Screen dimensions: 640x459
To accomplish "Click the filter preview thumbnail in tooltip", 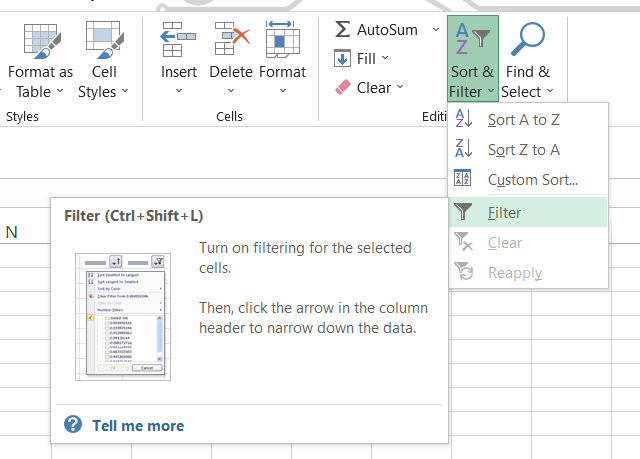I will click(120, 316).
